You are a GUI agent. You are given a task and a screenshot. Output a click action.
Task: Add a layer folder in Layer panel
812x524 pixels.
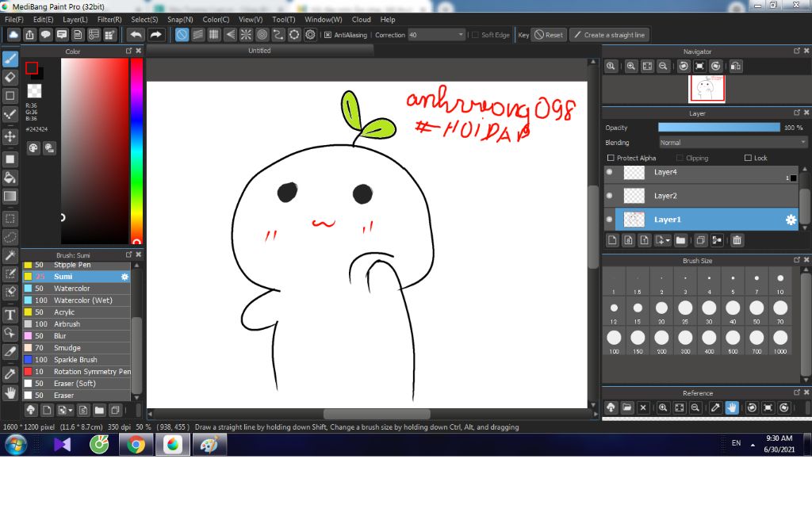click(680, 240)
